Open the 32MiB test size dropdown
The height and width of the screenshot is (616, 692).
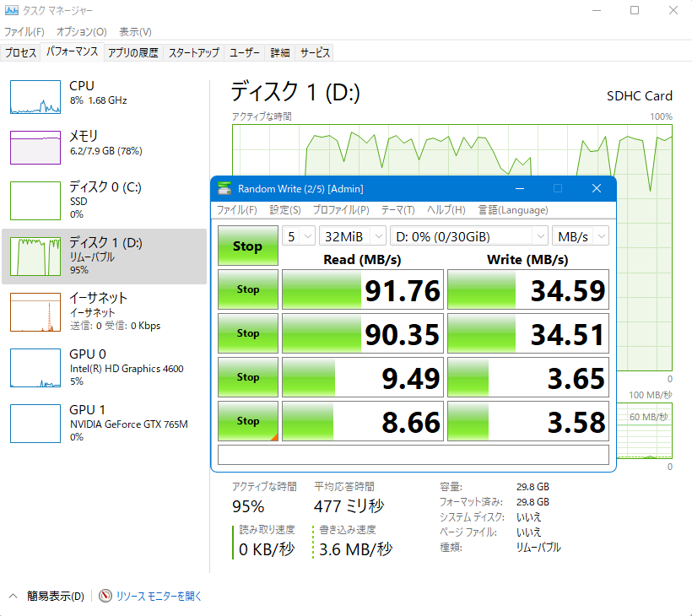(x=353, y=236)
